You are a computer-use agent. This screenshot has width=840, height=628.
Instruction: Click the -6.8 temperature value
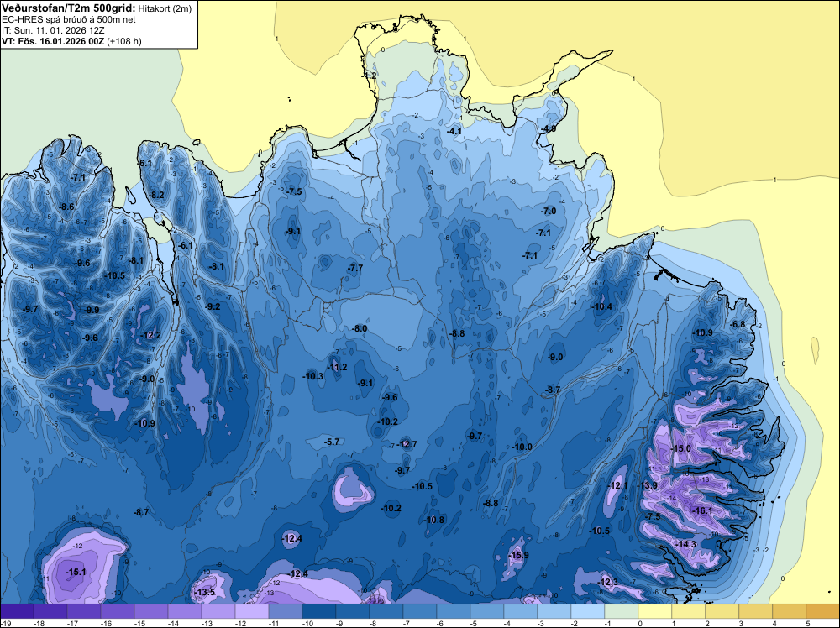click(738, 324)
